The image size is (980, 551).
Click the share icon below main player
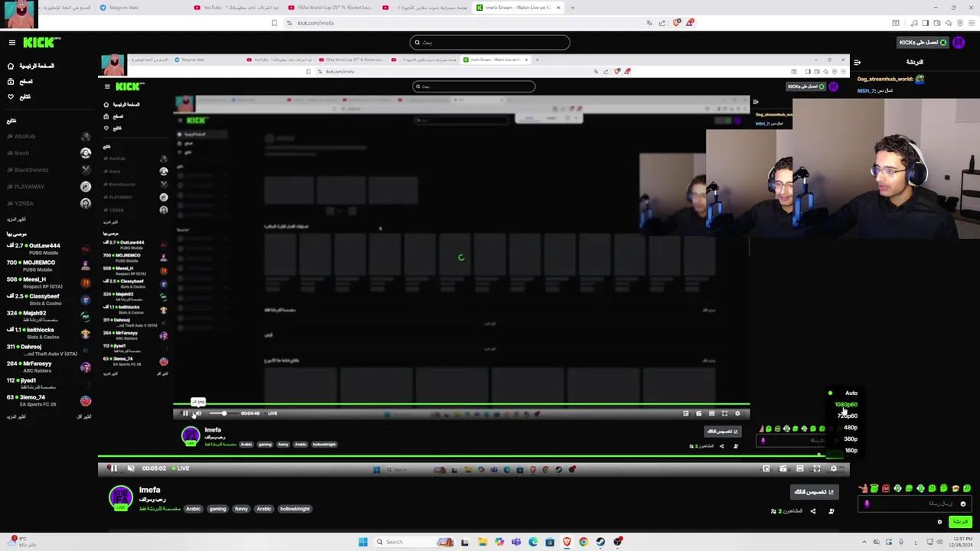pyautogui.click(x=813, y=511)
